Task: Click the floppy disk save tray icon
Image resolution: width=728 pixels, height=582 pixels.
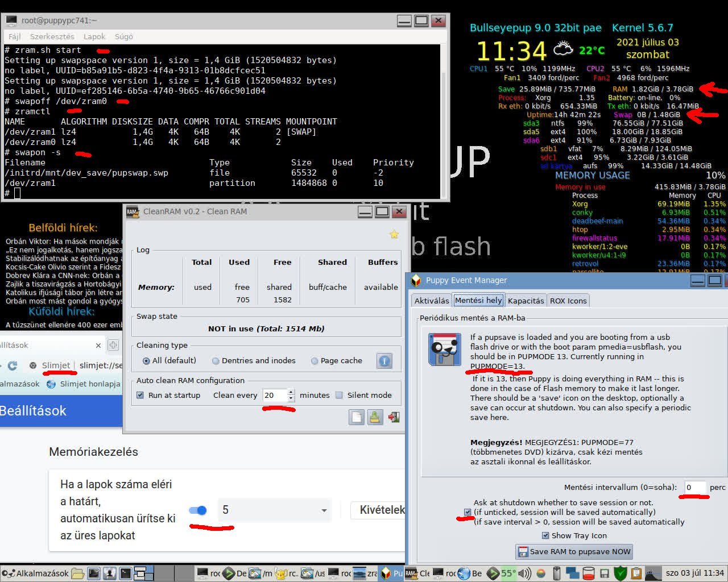Action: coord(605,573)
